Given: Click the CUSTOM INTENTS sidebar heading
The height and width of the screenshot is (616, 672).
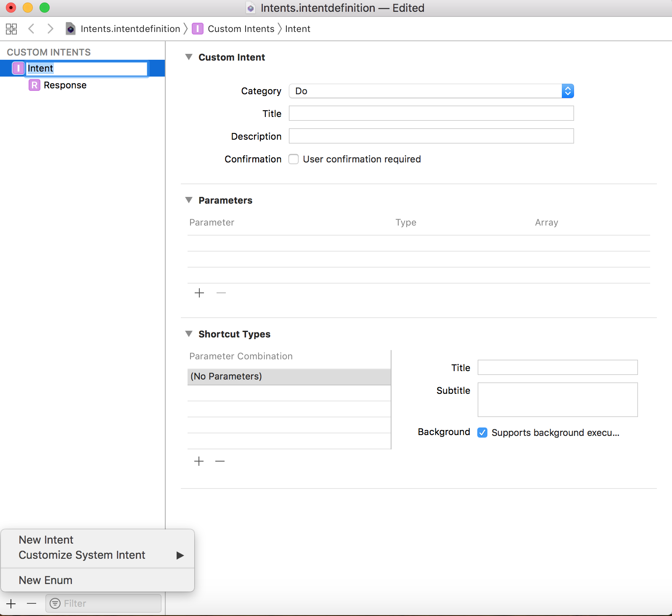Looking at the screenshot, I should coord(49,52).
